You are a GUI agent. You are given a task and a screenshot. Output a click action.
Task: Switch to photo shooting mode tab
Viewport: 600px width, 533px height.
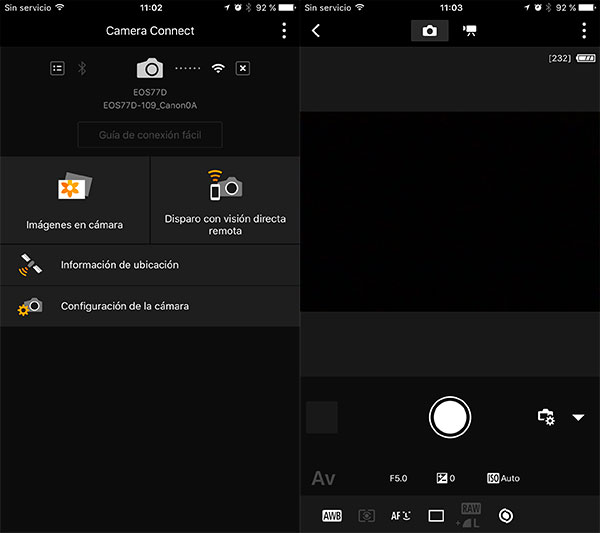(x=429, y=31)
